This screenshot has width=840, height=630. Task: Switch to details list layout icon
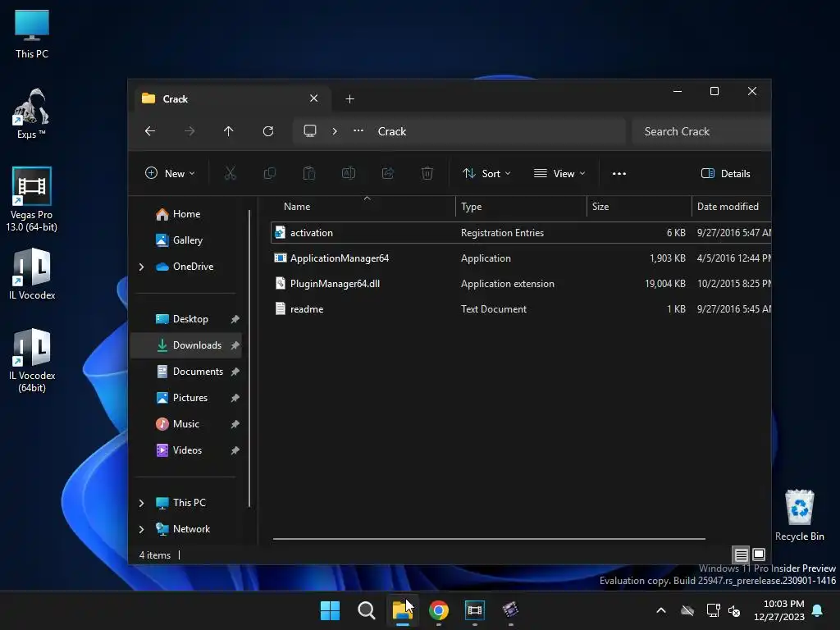pos(741,555)
